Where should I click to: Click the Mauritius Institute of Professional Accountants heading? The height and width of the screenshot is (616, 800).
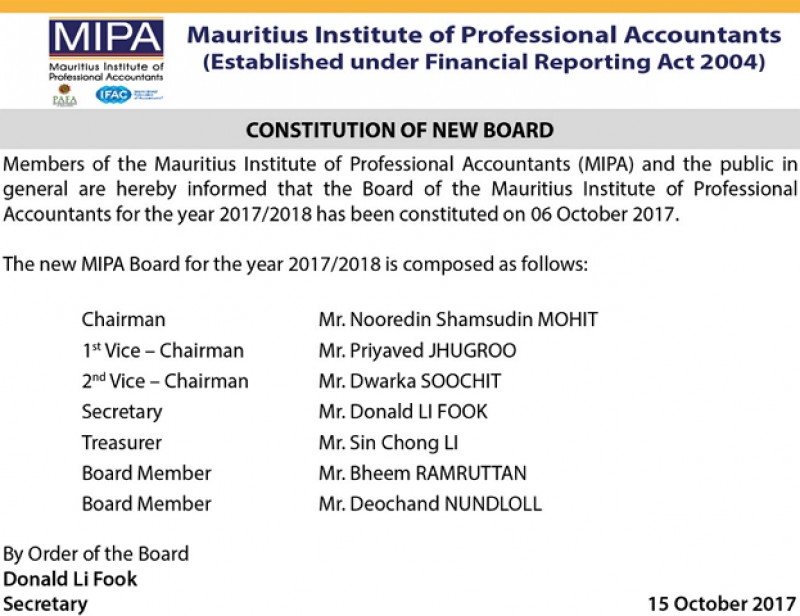click(x=484, y=34)
